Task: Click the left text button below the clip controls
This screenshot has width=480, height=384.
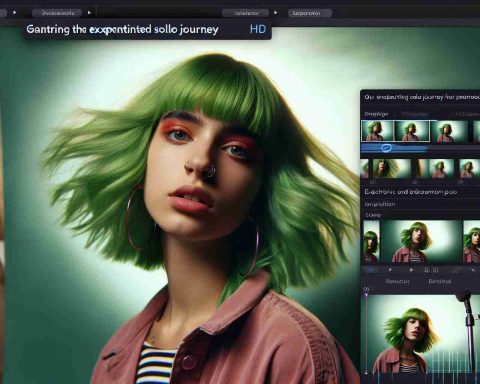Action: click(397, 281)
